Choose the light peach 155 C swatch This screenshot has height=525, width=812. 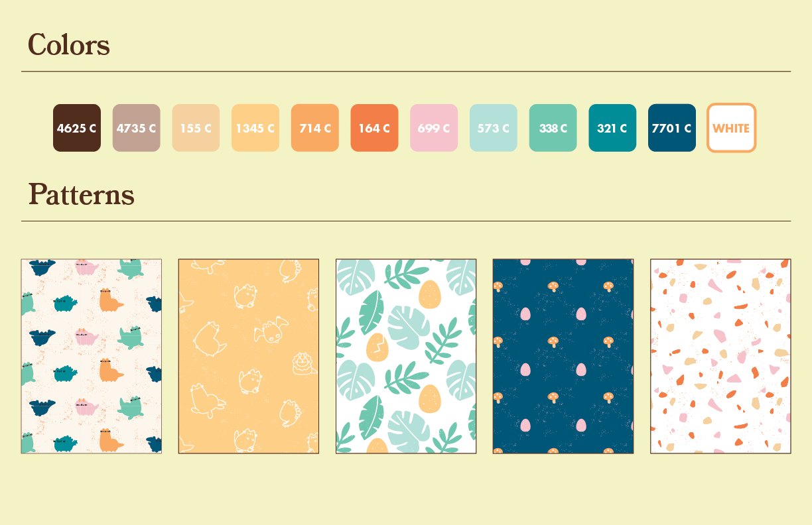[196, 128]
